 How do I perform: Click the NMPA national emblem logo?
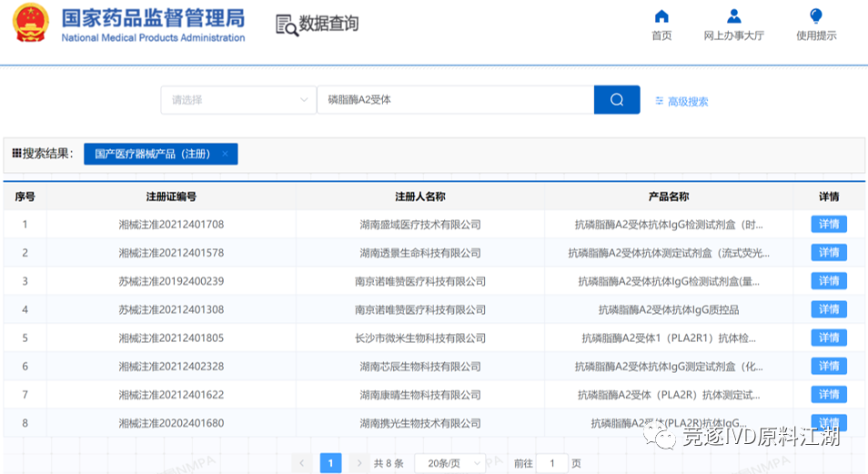(30, 24)
